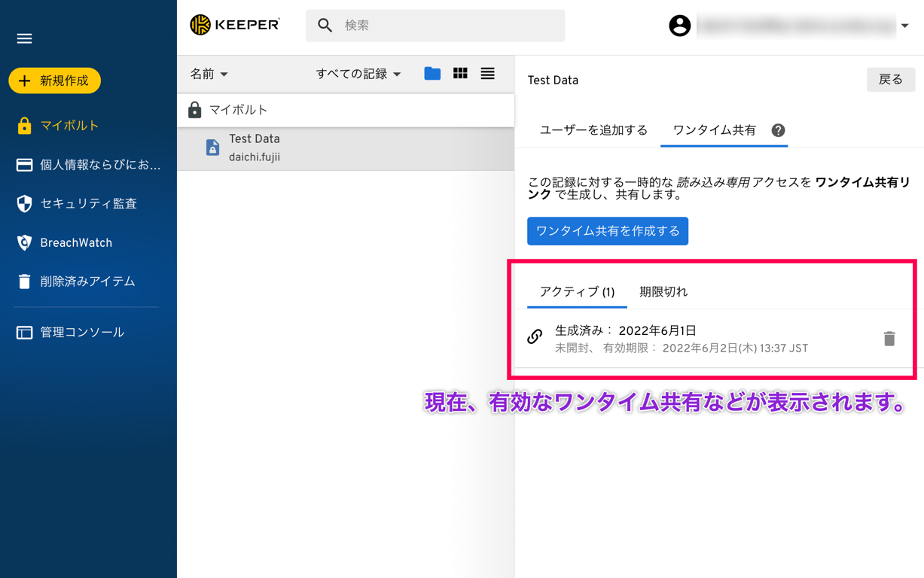
Task: Open the ワンタイム共有 help tooltip
Action: (779, 130)
